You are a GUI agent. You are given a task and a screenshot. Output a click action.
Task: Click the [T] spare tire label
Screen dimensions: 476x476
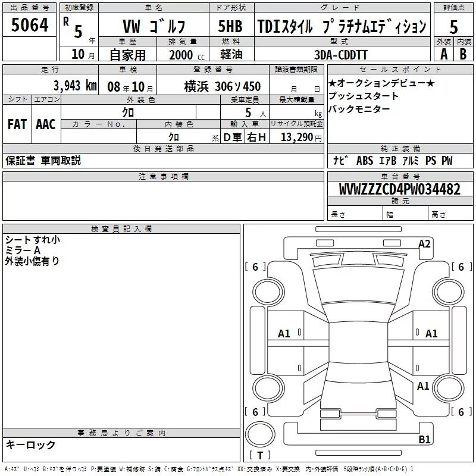[260, 455]
